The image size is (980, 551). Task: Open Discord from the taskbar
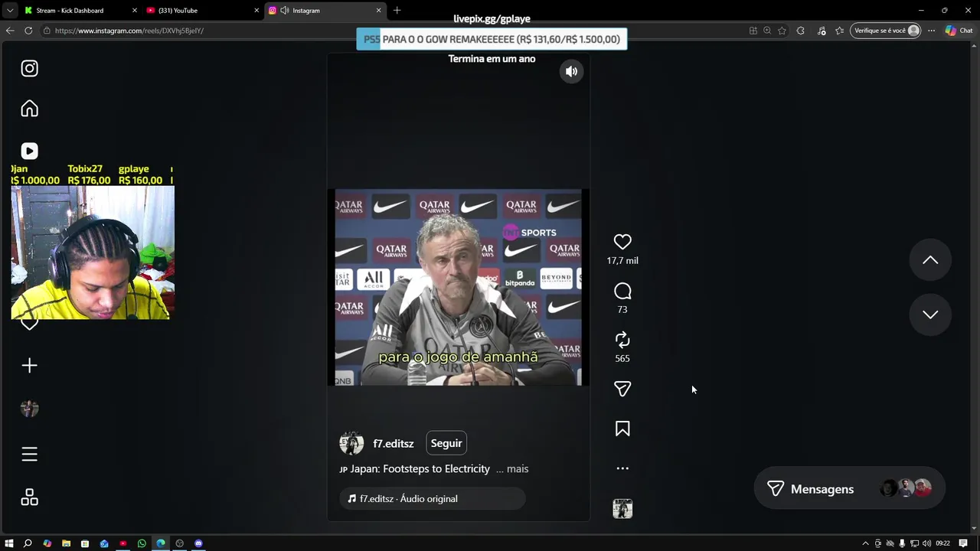pos(198,543)
